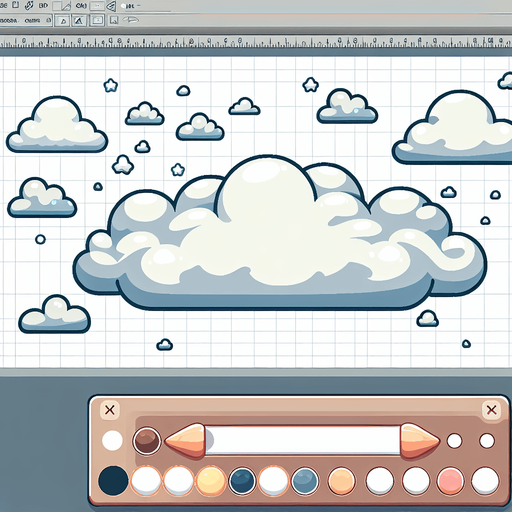Select the small triangle tool button
Screen dimensions: 512x512
point(63,21)
